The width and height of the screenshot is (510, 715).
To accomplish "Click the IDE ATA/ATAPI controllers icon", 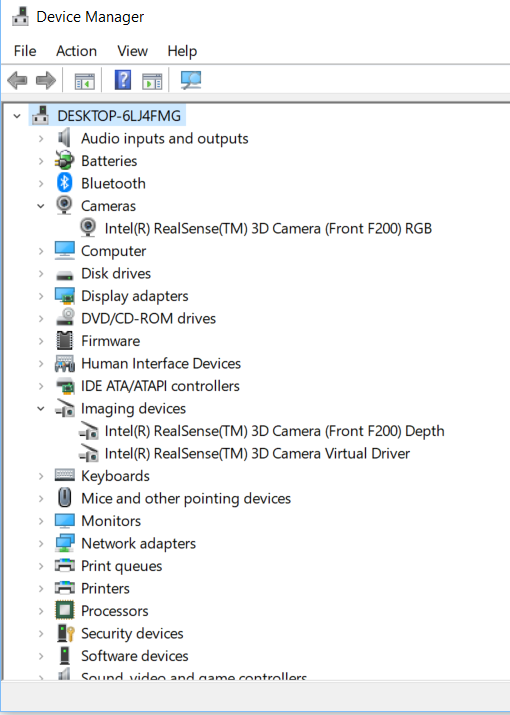I will click(x=65, y=386).
